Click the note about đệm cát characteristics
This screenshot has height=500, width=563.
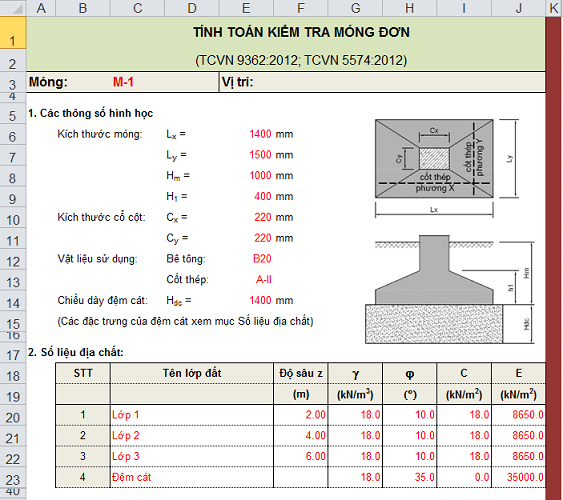tap(185, 321)
